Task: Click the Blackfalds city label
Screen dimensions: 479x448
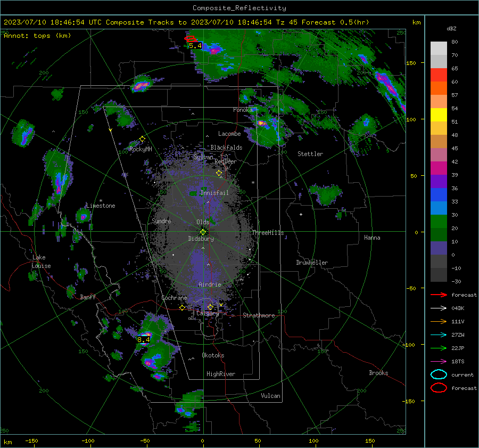Action: tap(226, 148)
